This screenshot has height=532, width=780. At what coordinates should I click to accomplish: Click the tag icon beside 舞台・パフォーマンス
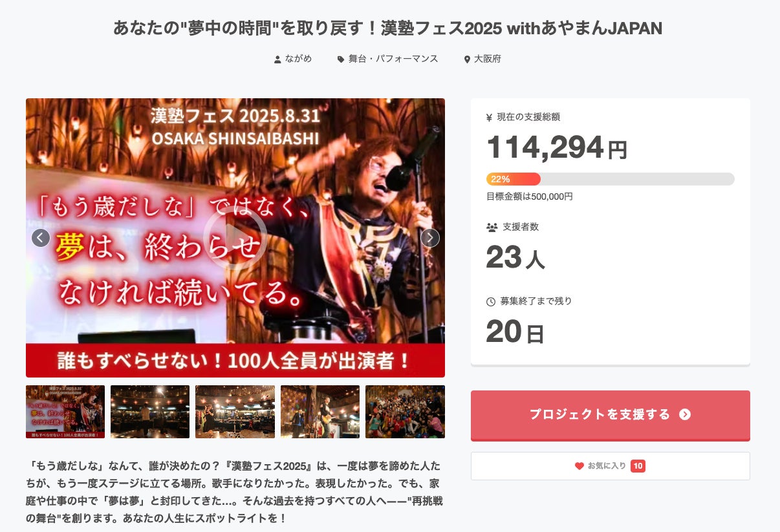(341, 59)
